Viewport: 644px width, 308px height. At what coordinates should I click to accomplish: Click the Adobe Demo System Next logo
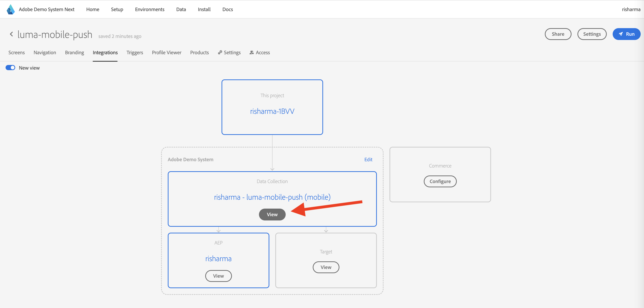point(11,9)
